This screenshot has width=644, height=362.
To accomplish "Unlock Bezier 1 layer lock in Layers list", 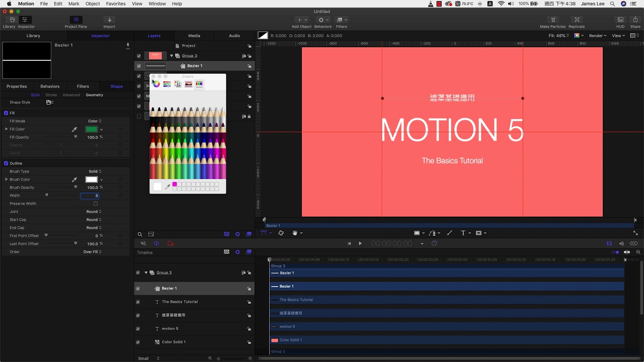I will pos(249,66).
